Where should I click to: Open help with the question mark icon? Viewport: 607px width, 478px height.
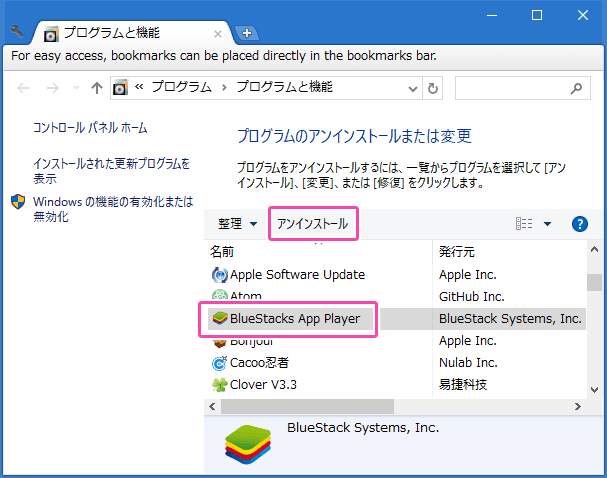point(580,224)
